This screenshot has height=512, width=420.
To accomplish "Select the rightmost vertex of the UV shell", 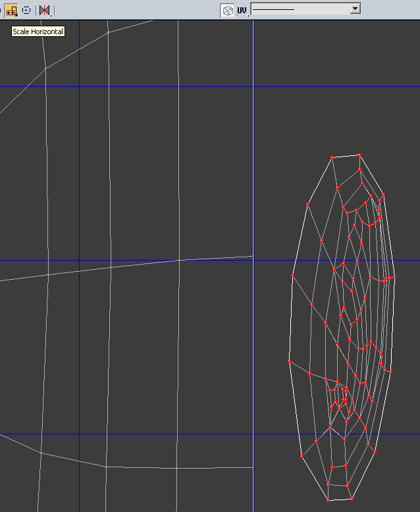I will coord(394,276).
